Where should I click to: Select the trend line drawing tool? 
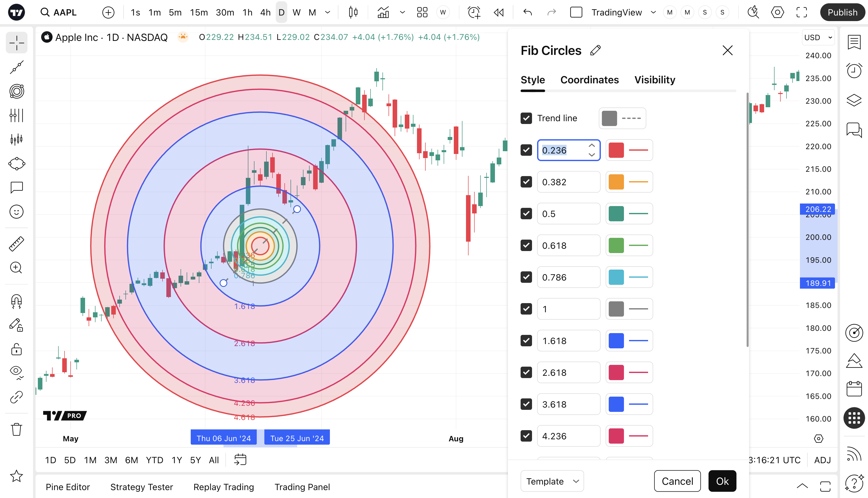point(17,67)
